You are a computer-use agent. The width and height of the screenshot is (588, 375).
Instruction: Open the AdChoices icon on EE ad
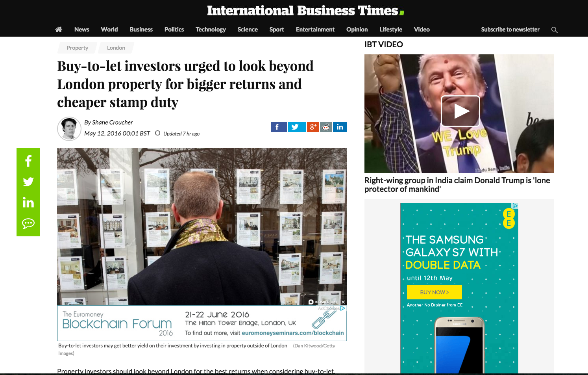pos(515,206)
